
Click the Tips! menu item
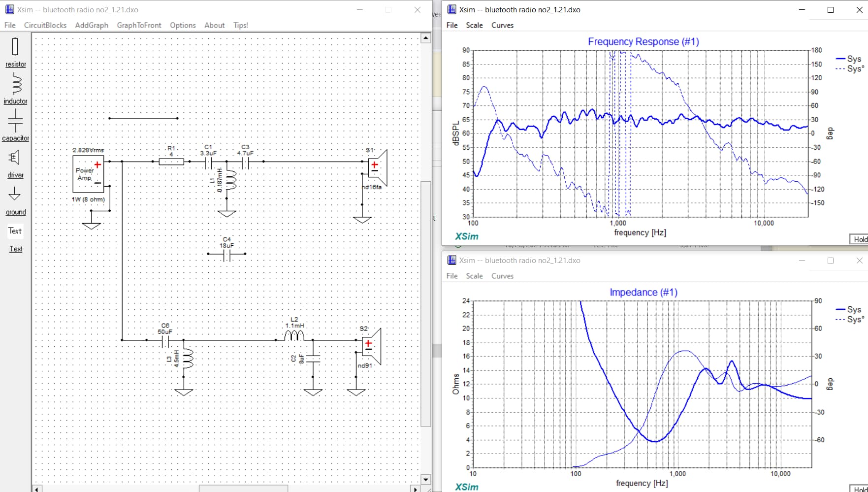pyautogui.click(x=241, y=25)
